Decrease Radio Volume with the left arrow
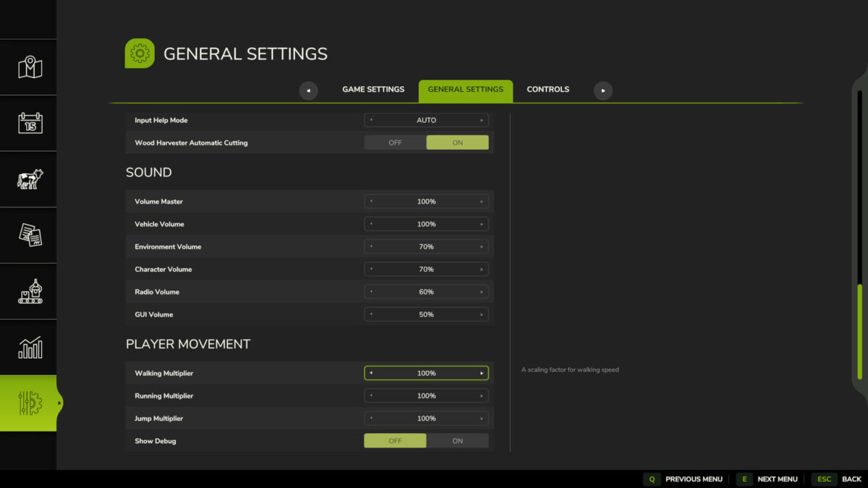The image size is (868, 488). click(x=370, y=291)
